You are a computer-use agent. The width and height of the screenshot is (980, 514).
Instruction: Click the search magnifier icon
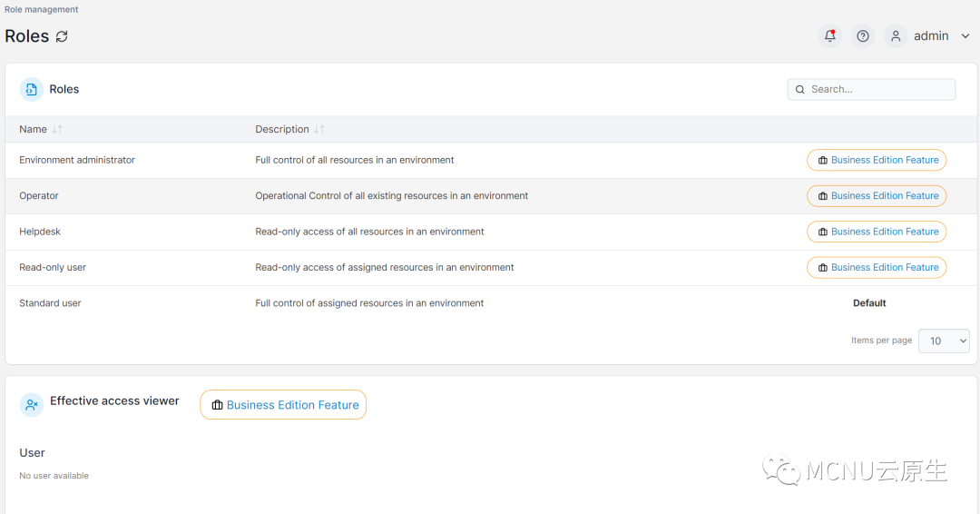click(x=800, y=89)
